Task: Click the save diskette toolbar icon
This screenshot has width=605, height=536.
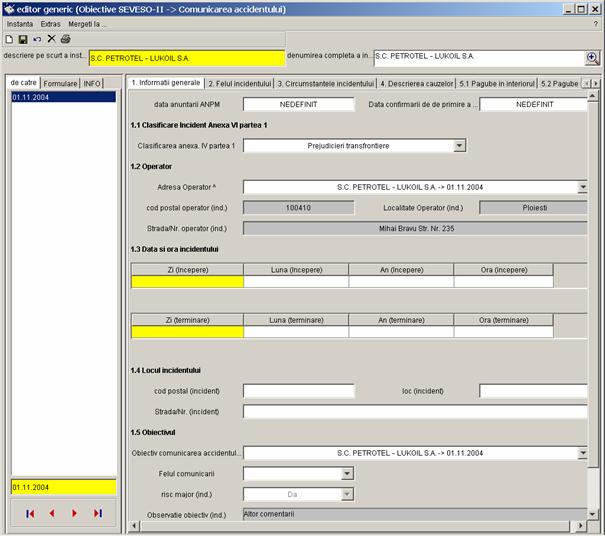Action: (x=23, y=39)
